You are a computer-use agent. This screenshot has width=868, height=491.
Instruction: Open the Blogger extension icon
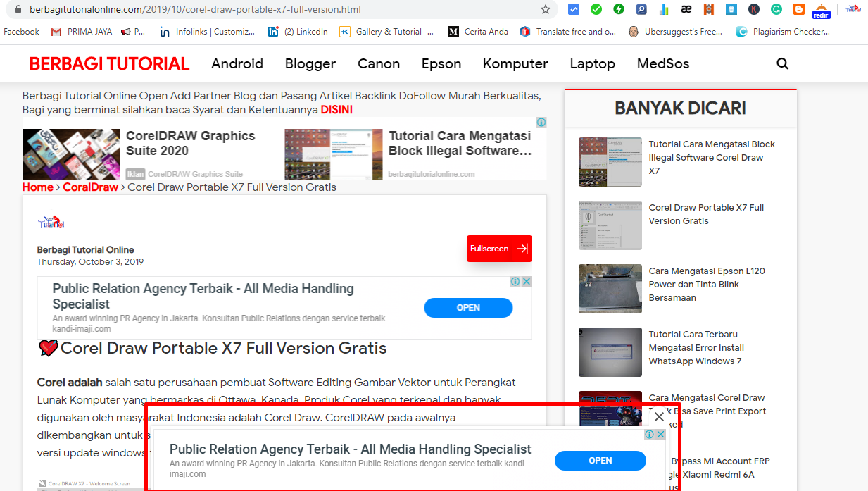click(x=799, y=9)
